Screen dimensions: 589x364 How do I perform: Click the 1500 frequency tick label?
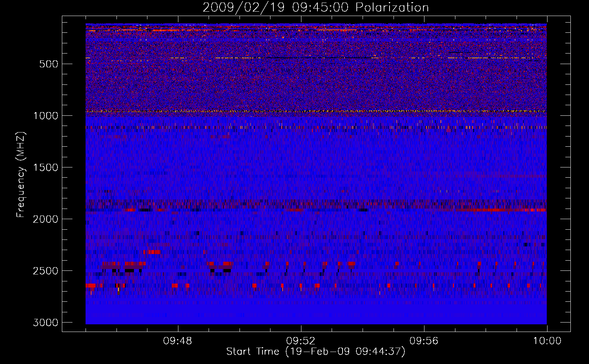[x=46, y=167]
